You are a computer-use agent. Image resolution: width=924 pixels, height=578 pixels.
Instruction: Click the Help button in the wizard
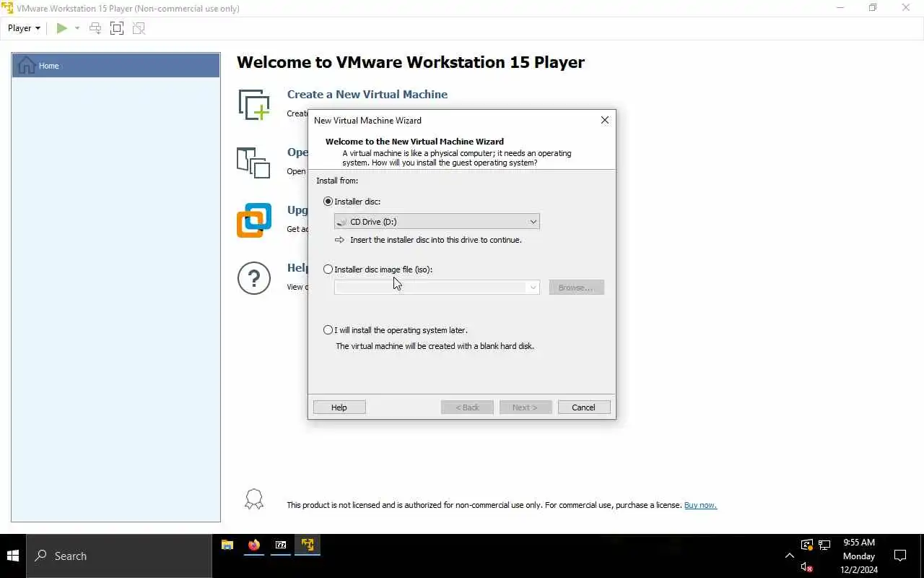click(x=339, y=407)
